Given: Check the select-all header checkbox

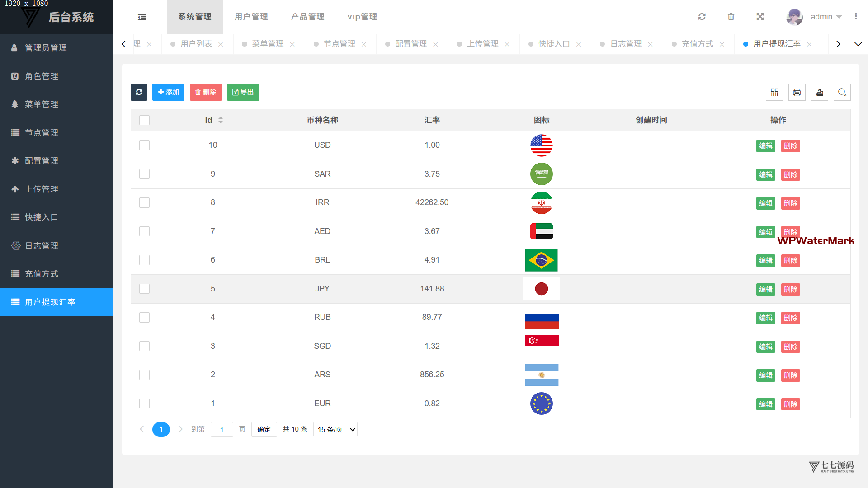Looking at the screenshot, I should click(x=144, y=120).
